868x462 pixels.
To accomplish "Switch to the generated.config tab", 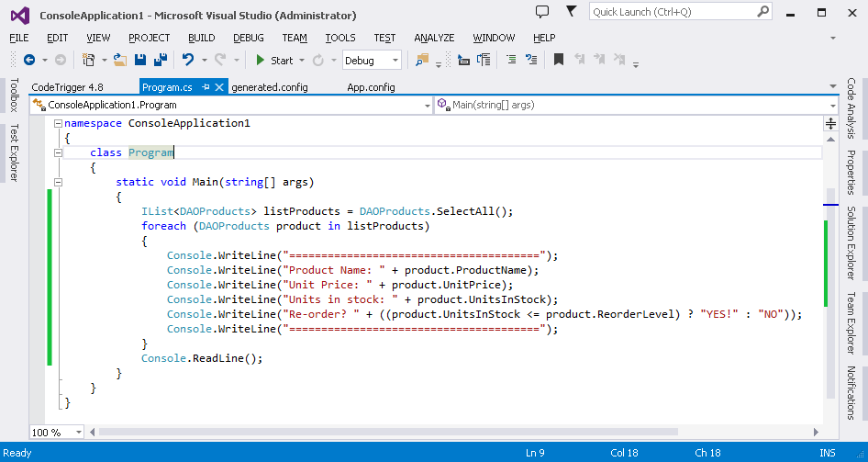I will tap(270, 87).
